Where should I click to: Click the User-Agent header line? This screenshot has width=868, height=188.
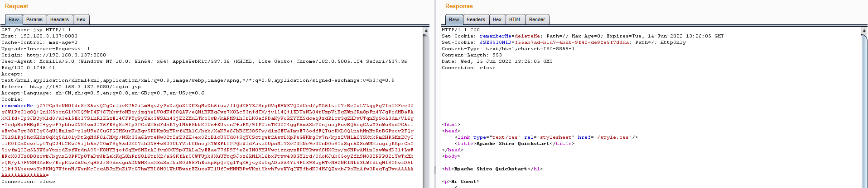tap(204, 61)
